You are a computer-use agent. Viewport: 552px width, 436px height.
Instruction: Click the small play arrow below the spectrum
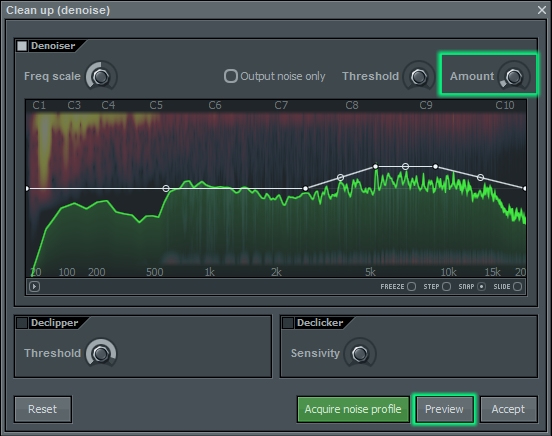(34, 287)
